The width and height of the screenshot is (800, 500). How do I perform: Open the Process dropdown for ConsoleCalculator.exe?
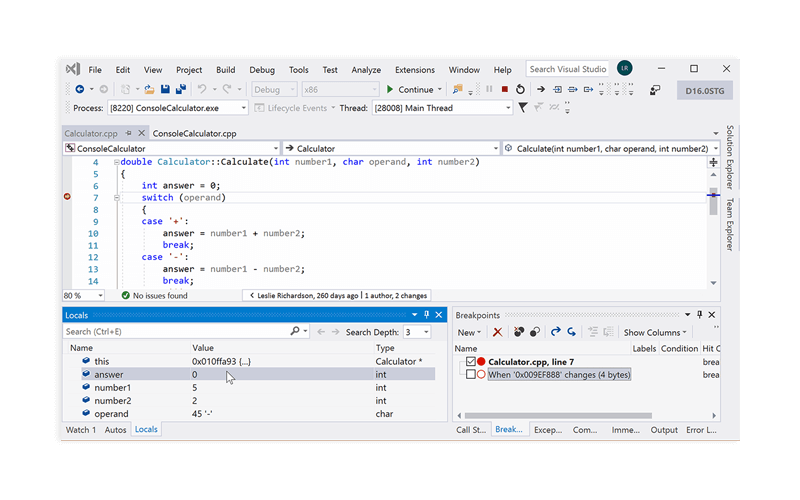(242, 108)
